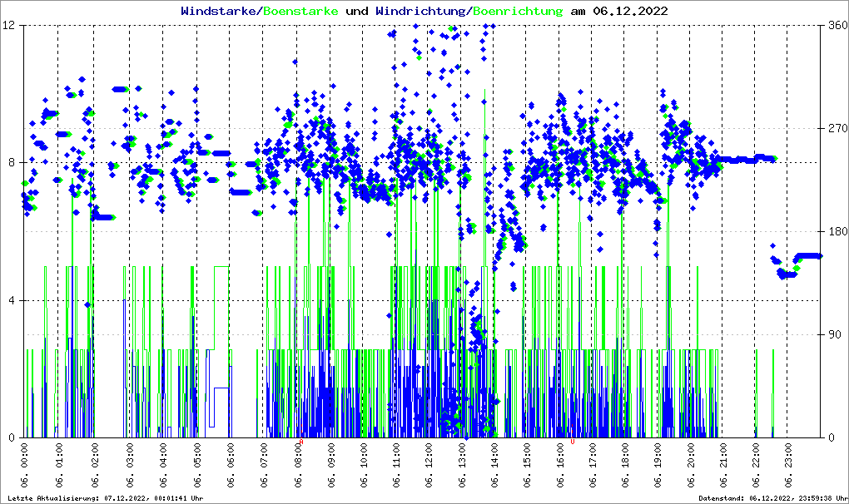Select the '360' label on right axis

[837, 25]
